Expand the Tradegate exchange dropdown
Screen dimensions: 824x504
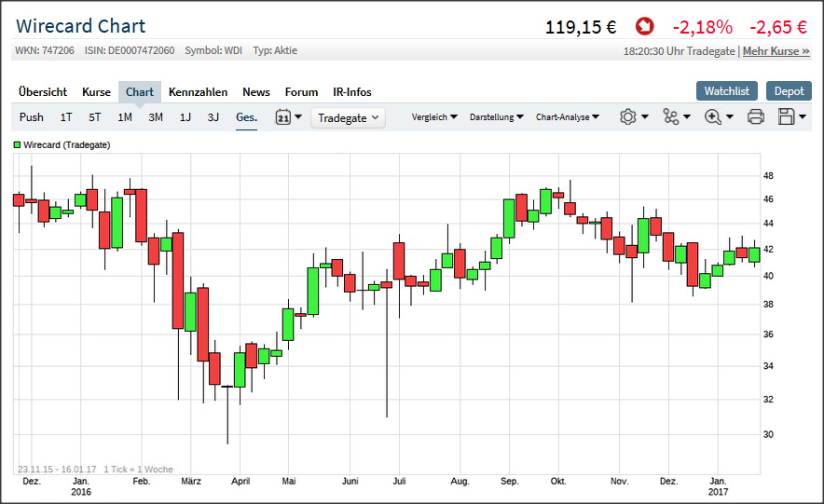[x=348, y=117]
